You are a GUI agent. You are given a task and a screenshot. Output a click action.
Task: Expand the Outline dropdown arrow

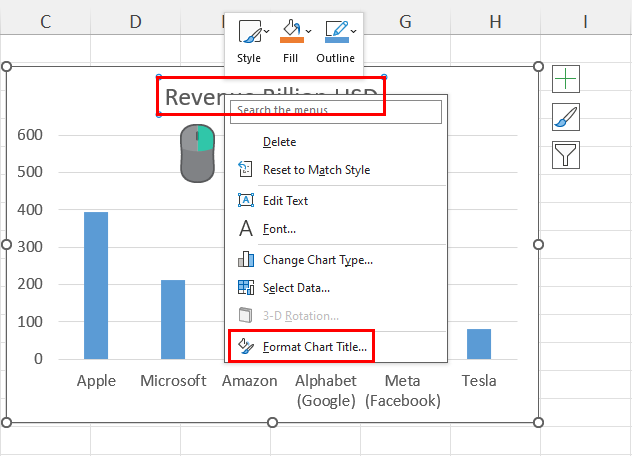pyautogui.click(x=353, y=31)
